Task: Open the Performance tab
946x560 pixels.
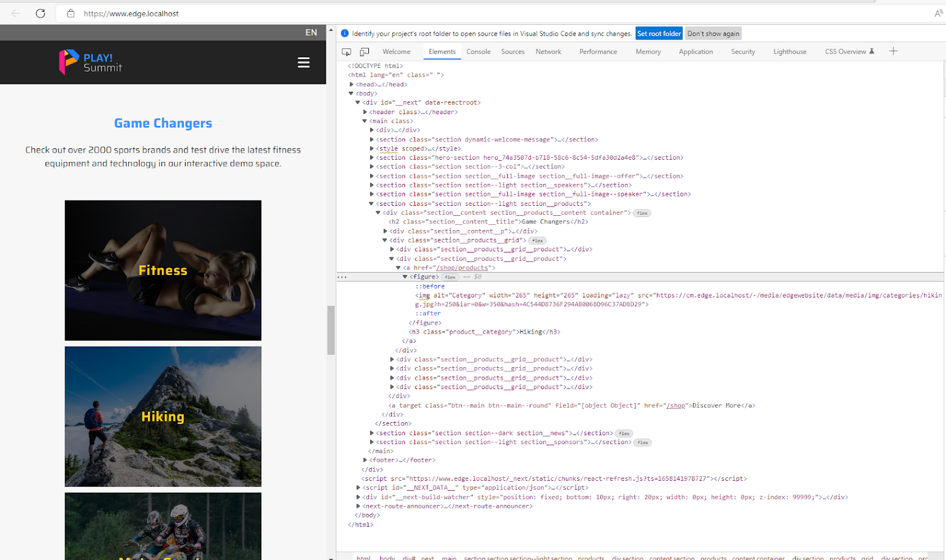Action: pos(598,52)
